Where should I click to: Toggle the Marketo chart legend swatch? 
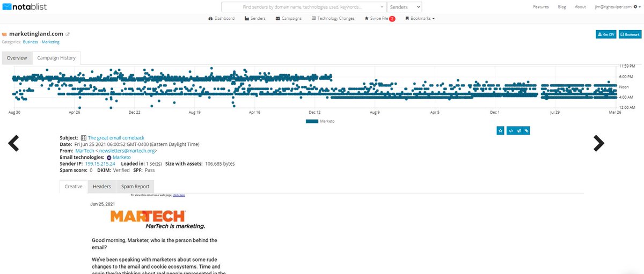pos(312,121)
